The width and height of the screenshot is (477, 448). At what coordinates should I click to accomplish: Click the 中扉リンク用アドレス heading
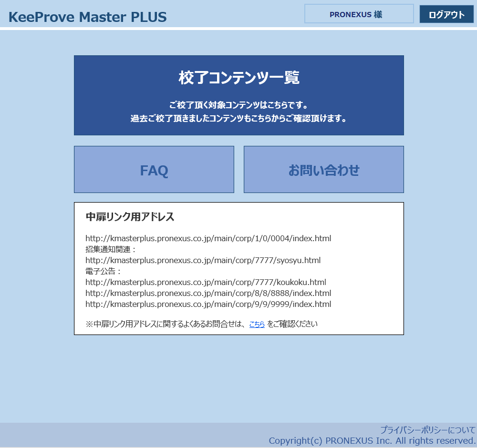[x=130, y=217]
